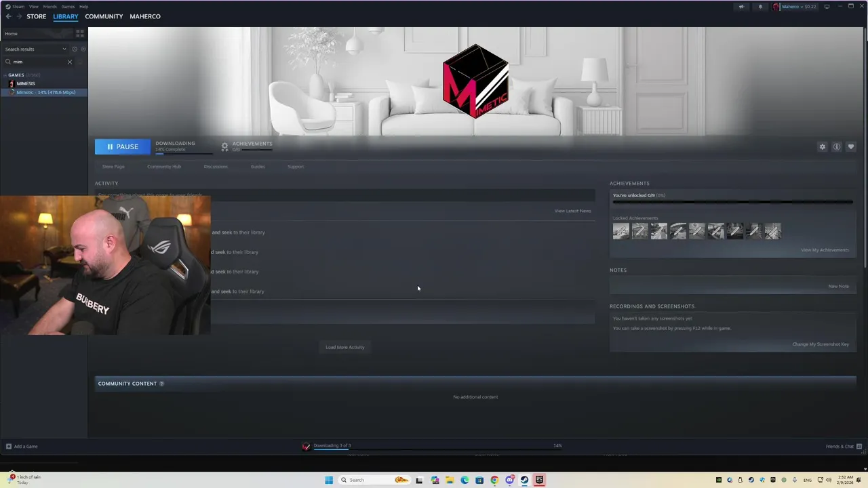868x488 pixels.
Task: Click the first locked achievement icon
Action: (621, 231)
